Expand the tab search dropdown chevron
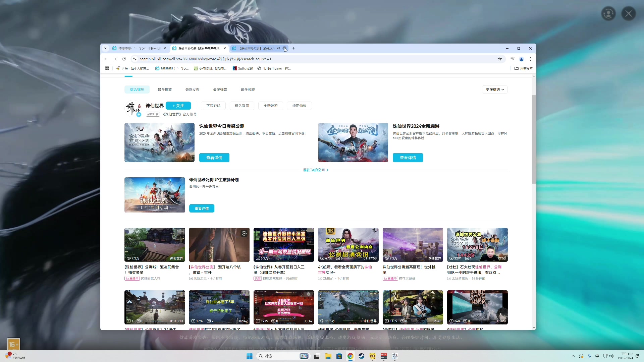Screen dimensions: 644x362 105,48
